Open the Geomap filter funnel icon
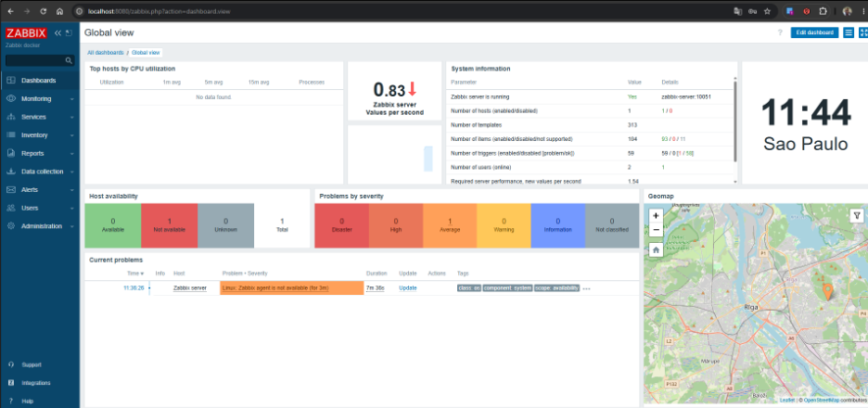This screenshot has width=868, height=408. tap(856, 216)
